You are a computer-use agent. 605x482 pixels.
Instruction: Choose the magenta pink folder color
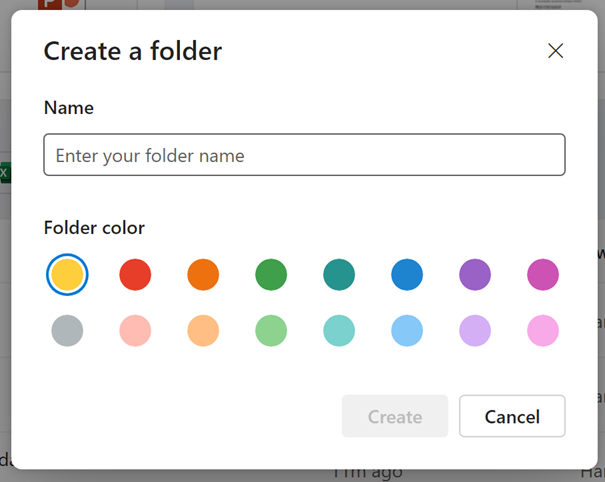pos(543,274)
